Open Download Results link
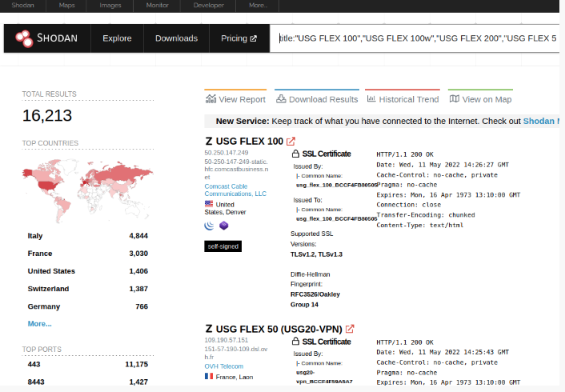The width and height of the screenshot is (565, 392). (317, 99)
